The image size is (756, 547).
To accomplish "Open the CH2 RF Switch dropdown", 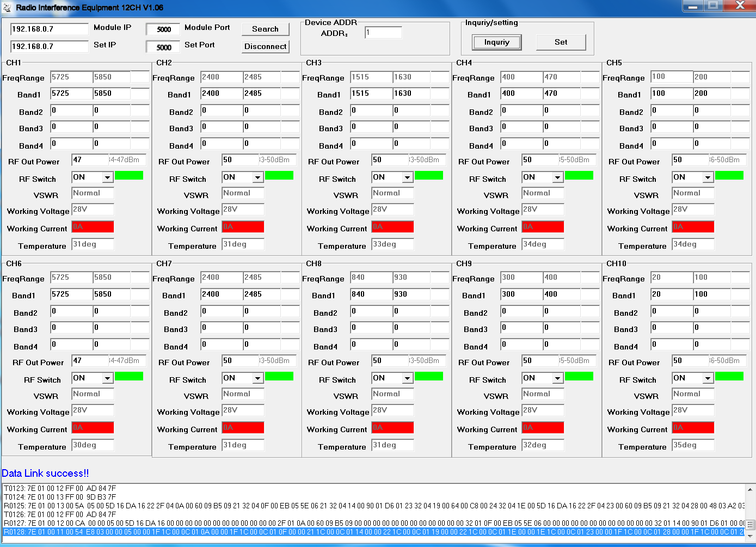I will pos(257,177).
